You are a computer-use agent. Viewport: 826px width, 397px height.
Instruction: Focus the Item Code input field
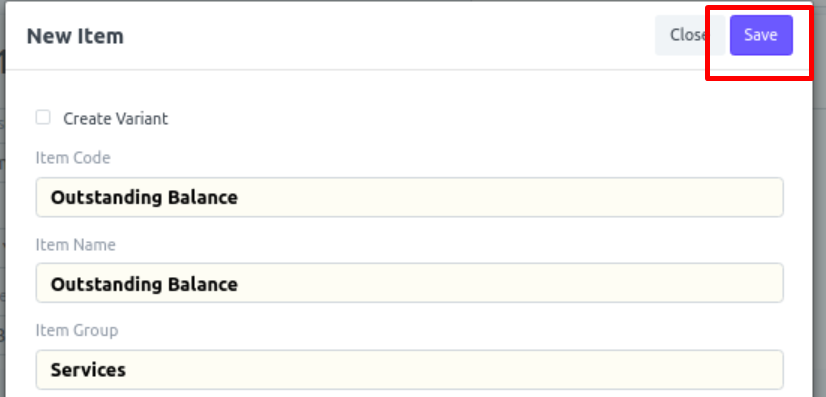click(x=409, y=197)
